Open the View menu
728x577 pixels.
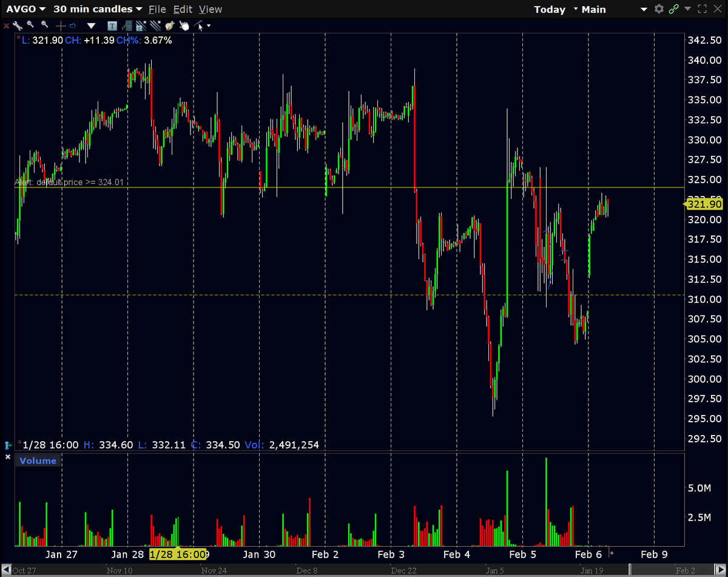211,9
